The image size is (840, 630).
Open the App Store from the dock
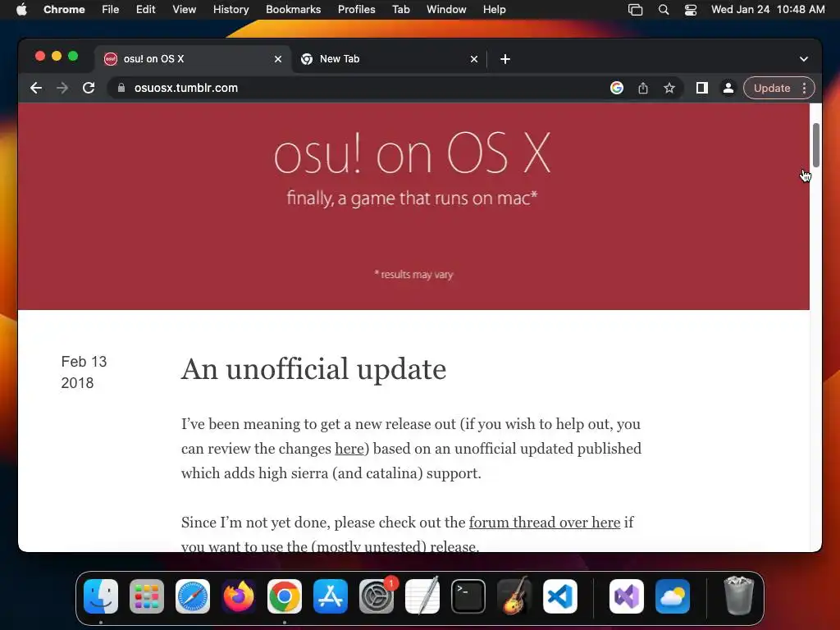331,596
